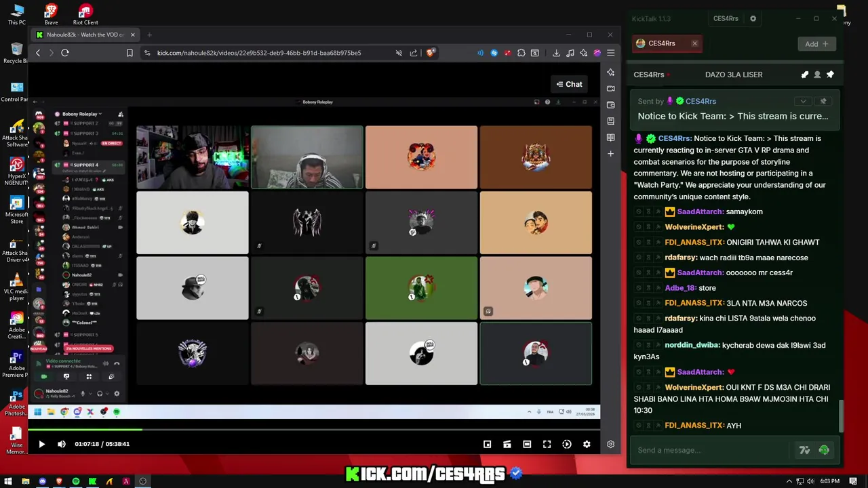Viewport: 868px width, 488px height.
Task: Open the CES4Rrs sender name in pinned message
Action: pyautogui.click(x=701, y=101)
